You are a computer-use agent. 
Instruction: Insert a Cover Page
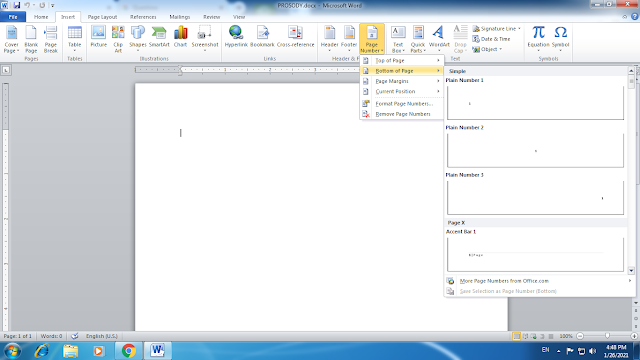pos(11,39)
